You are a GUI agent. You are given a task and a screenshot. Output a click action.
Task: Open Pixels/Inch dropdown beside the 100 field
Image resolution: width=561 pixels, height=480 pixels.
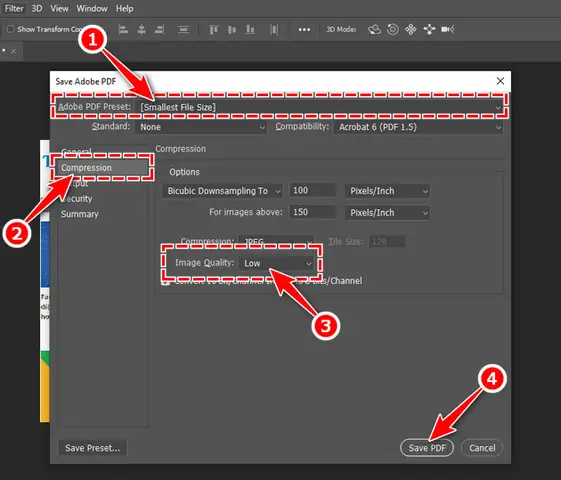[387, 191]
